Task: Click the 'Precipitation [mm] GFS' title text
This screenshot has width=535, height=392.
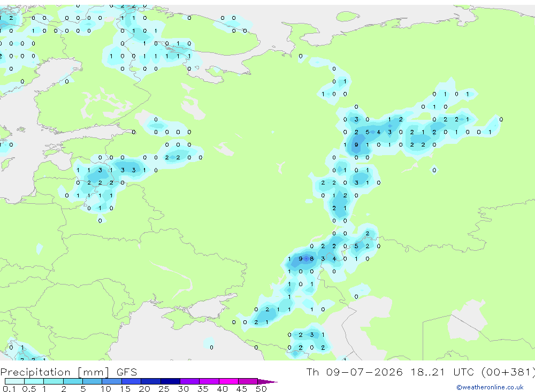Action: (68, 372)
